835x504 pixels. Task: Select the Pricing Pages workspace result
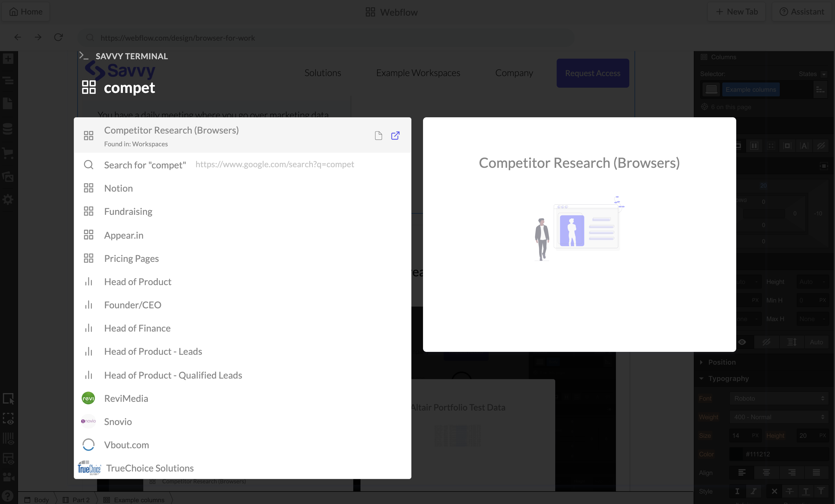coord(243,258)
